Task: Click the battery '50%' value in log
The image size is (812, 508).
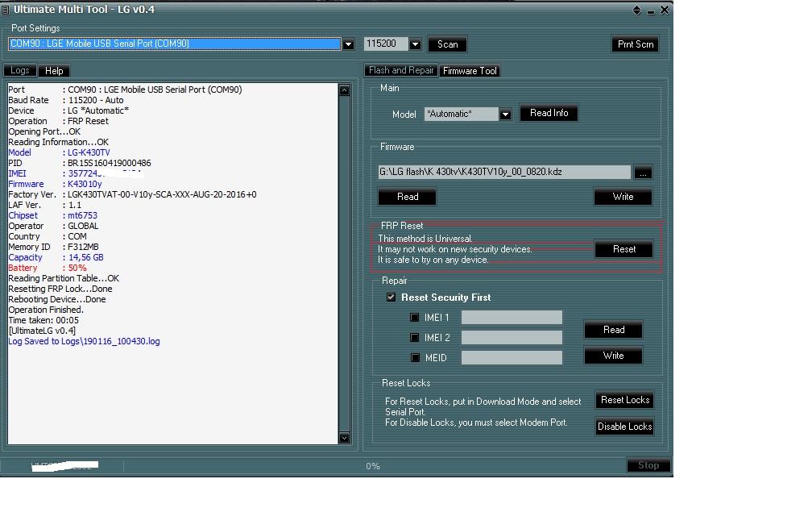Action: [77, 268]
